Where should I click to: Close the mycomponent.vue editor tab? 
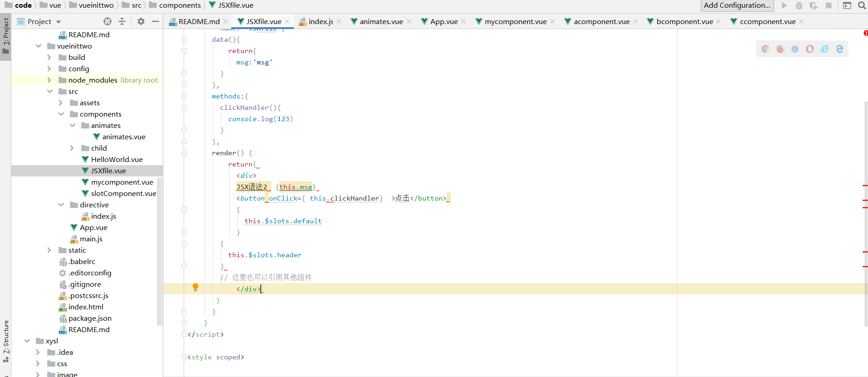(552, 21)
